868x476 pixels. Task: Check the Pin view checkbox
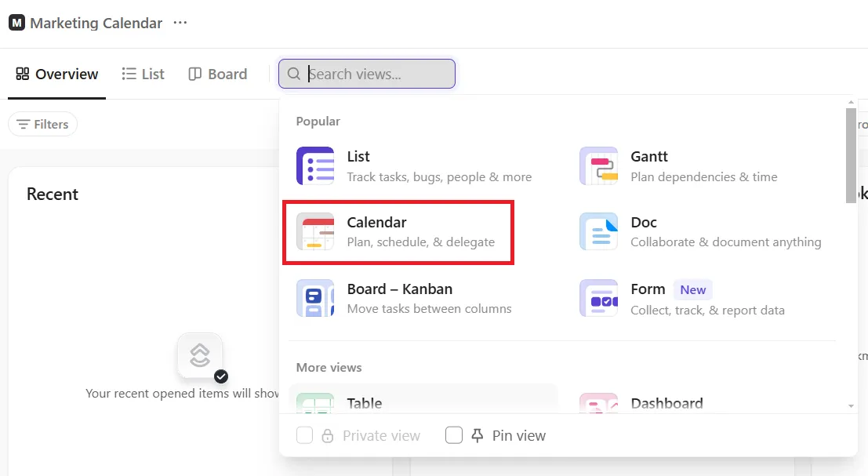click(454, 435)
